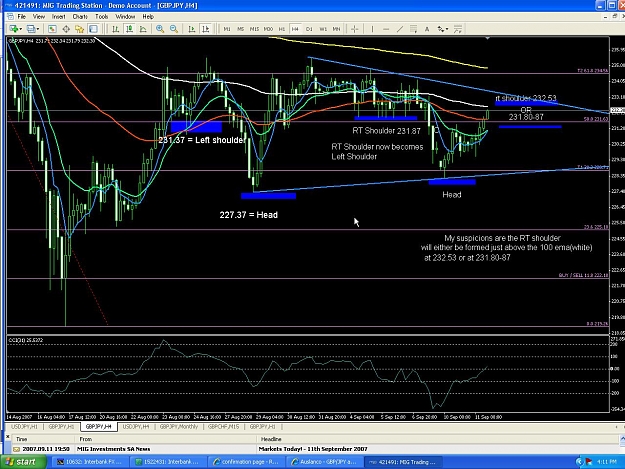Image resolution: width=625 pixels, height=469 pixels.
Task: Open the Profiles toolbar icon
Action: point(31,29)
